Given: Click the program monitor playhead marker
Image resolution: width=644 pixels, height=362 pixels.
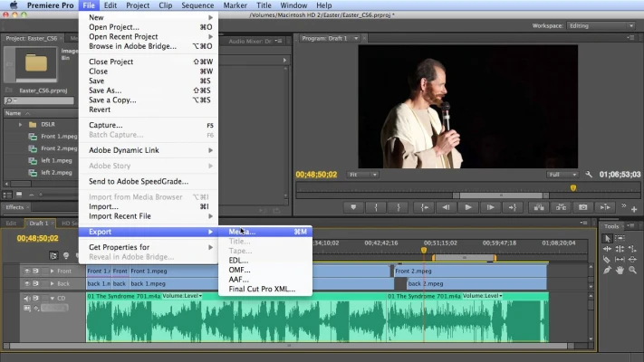Looking at the screenshot, I should tap(573, 188).
